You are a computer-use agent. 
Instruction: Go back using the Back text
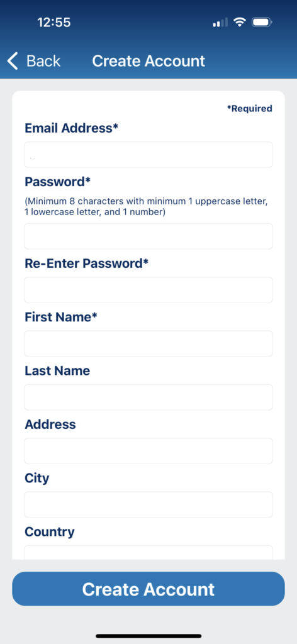coord(43,61)
